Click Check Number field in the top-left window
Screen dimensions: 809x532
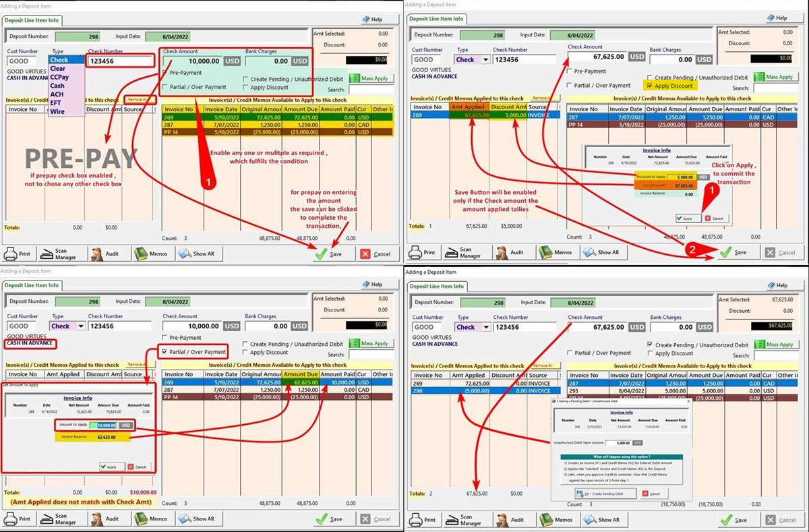121,61
